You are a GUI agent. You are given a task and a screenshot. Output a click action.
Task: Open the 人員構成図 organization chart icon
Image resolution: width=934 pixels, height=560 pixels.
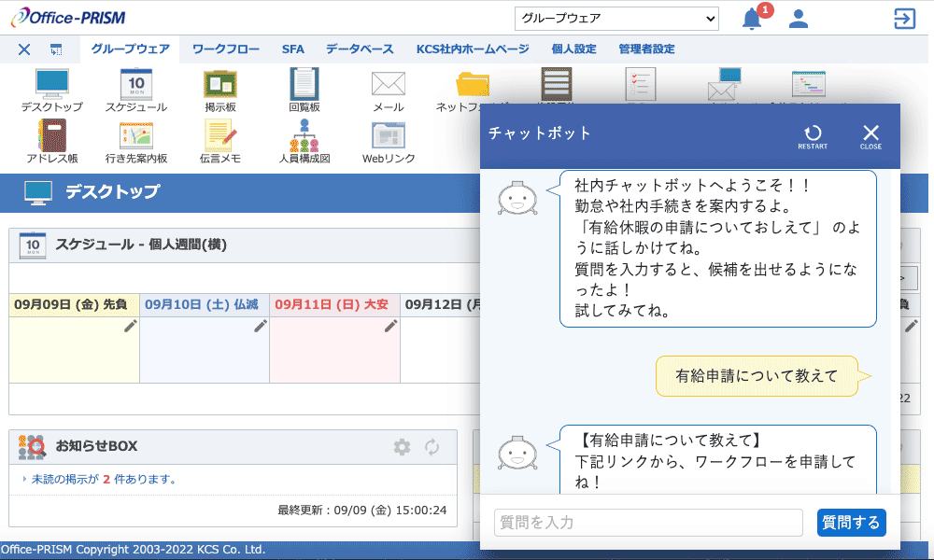[304, 137]
